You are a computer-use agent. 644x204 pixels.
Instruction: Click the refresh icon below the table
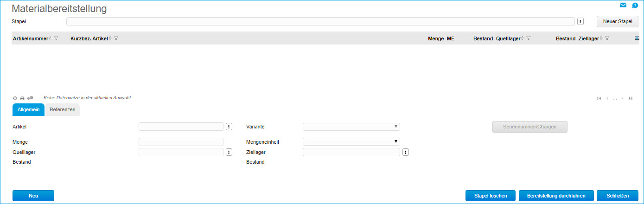[x=15, y=98]
